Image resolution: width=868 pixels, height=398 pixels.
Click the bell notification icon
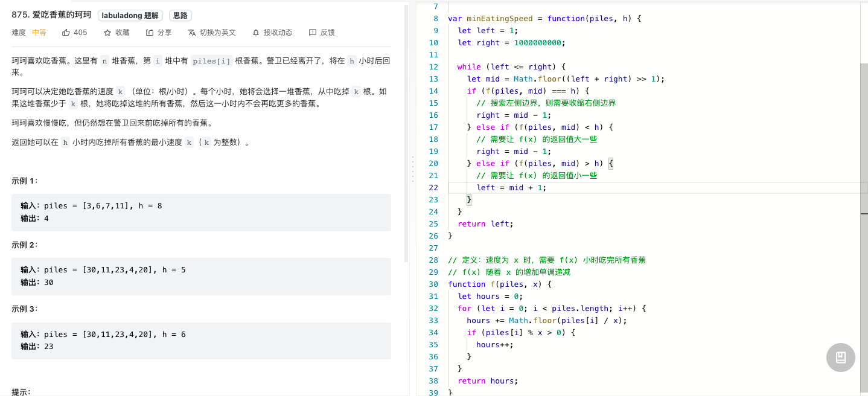click(256, 33)
